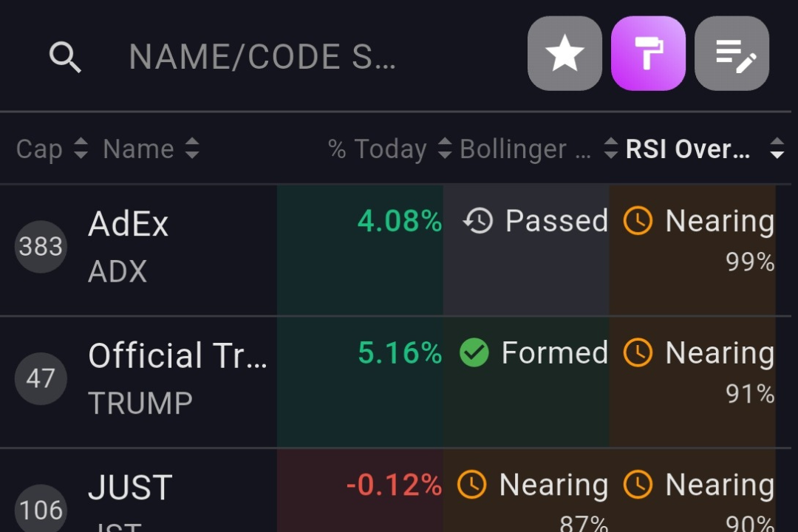The image size is (798, 532).
Task: Click the search magnifier icon
Action: [x=65, y=57]
